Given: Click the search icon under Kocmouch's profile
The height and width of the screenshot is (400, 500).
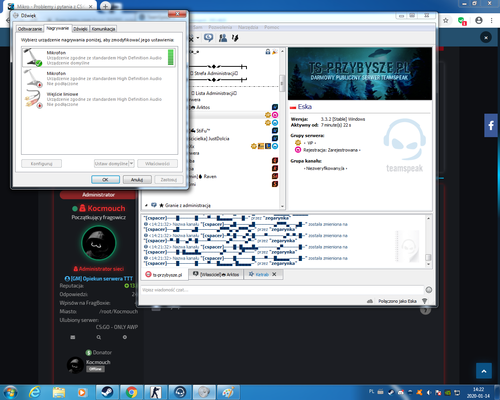Looking at the screenshot, I should coord(99,337).
